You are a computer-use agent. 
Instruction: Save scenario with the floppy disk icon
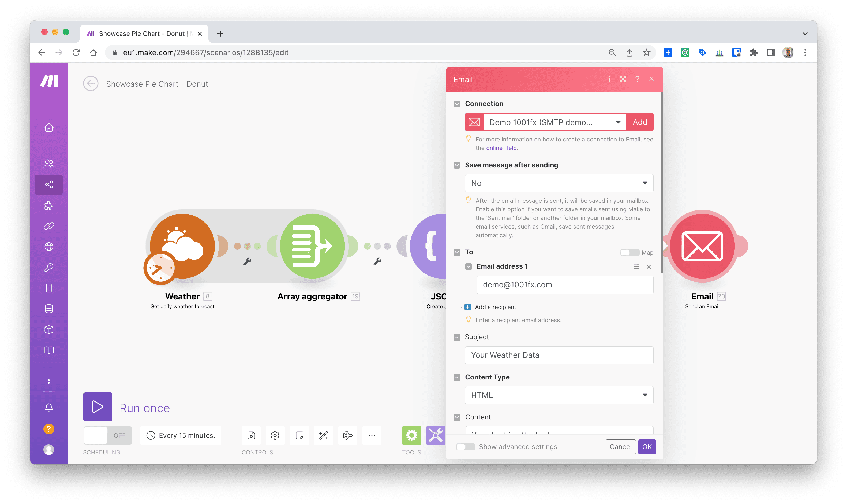tap(251, 435)
